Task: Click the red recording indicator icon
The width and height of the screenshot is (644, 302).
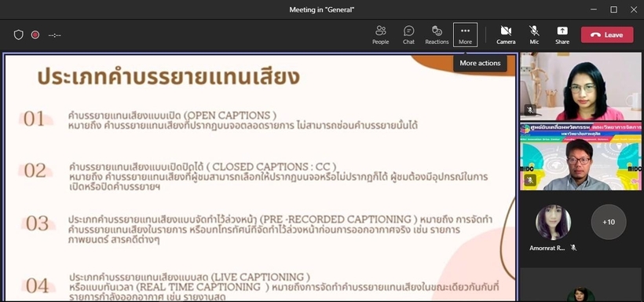Action: (x=35, y=35)
